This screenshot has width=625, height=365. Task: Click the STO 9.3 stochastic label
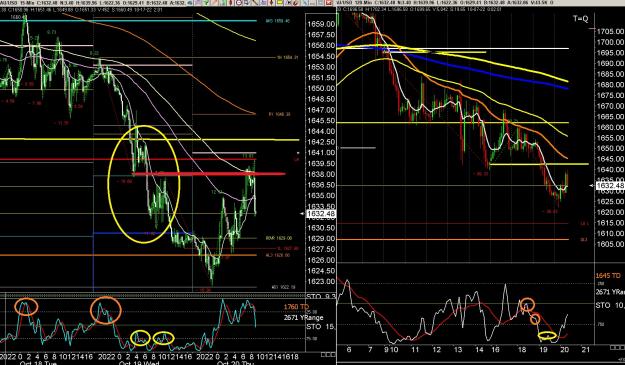tap(321, 297)
